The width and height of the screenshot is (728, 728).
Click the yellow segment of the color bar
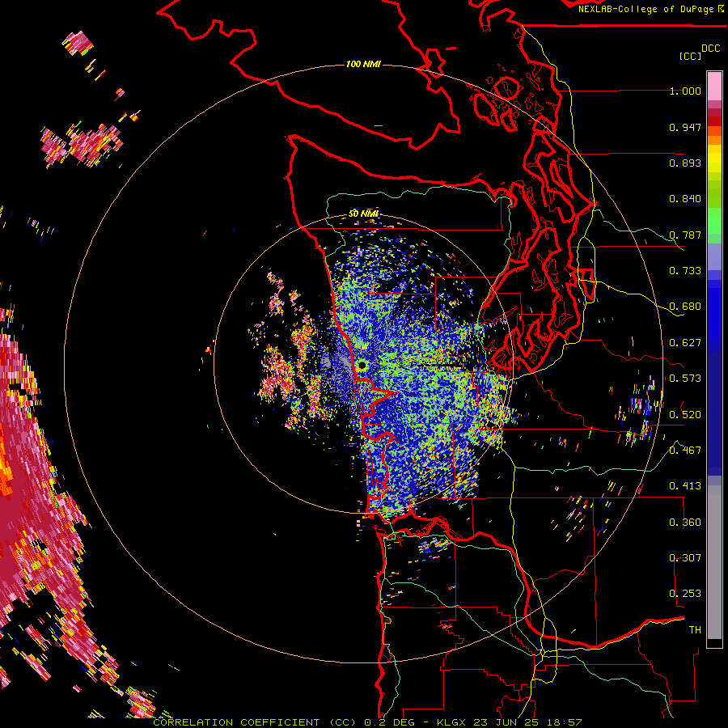click(714, 159)
